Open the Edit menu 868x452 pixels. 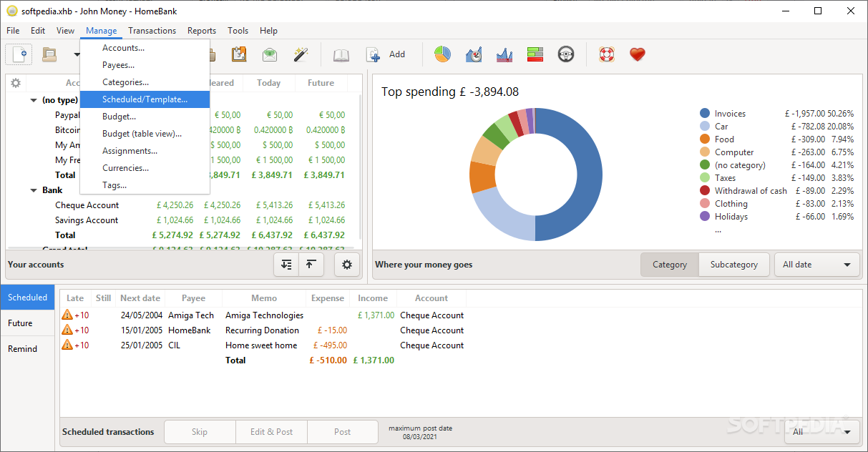38,31
